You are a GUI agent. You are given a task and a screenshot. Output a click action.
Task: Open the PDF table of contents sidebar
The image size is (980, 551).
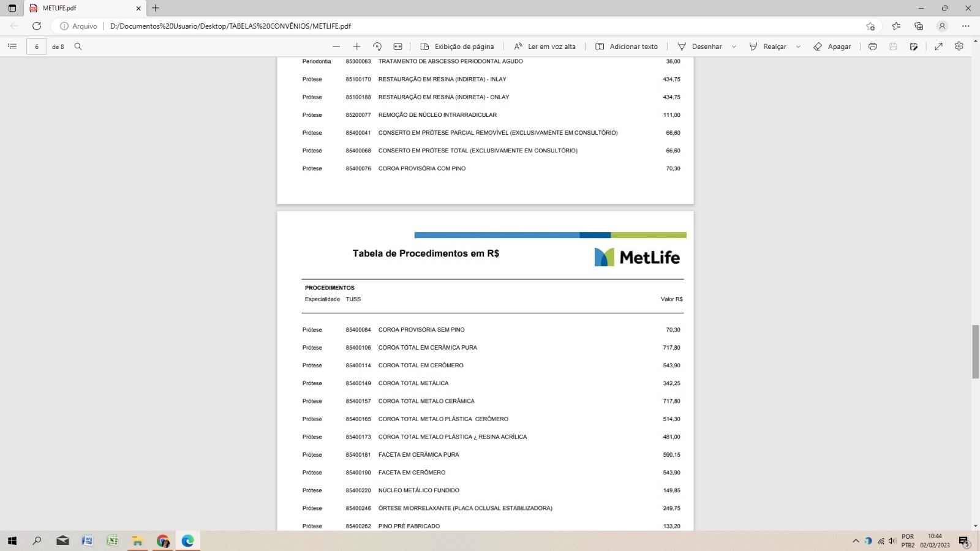(12, 47)
